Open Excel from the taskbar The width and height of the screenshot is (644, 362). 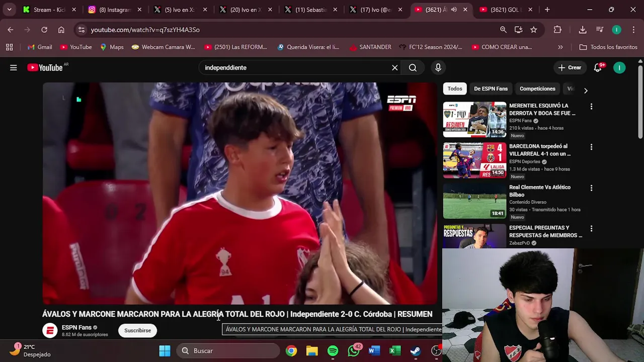395,350
